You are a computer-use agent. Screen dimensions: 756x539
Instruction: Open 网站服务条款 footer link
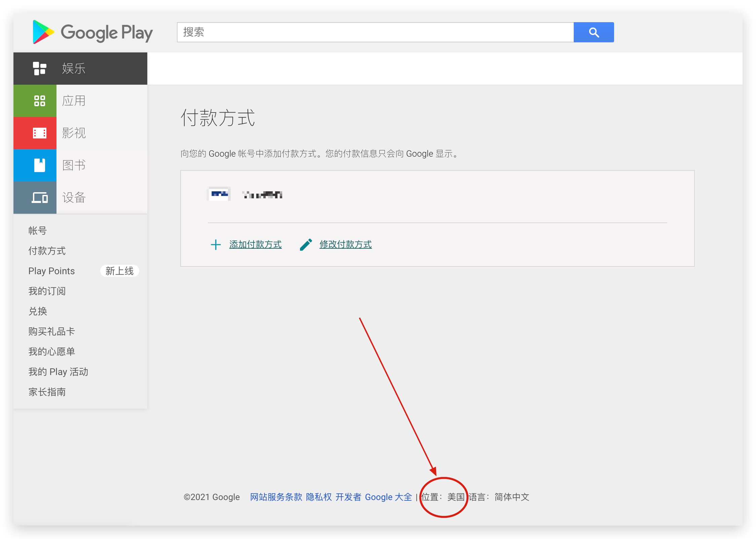pyautogui.click(x=276, y=497)
